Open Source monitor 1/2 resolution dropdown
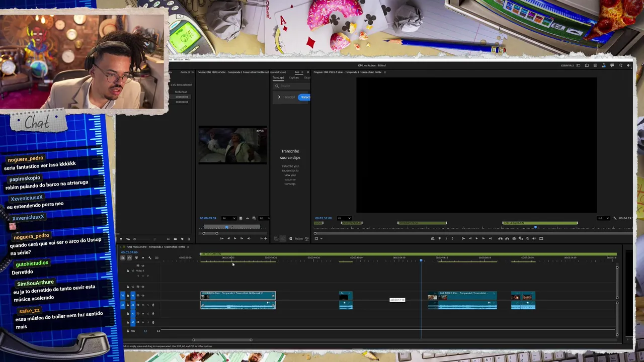644x362 pixels. pyautogui.click(x=264, y=218)
